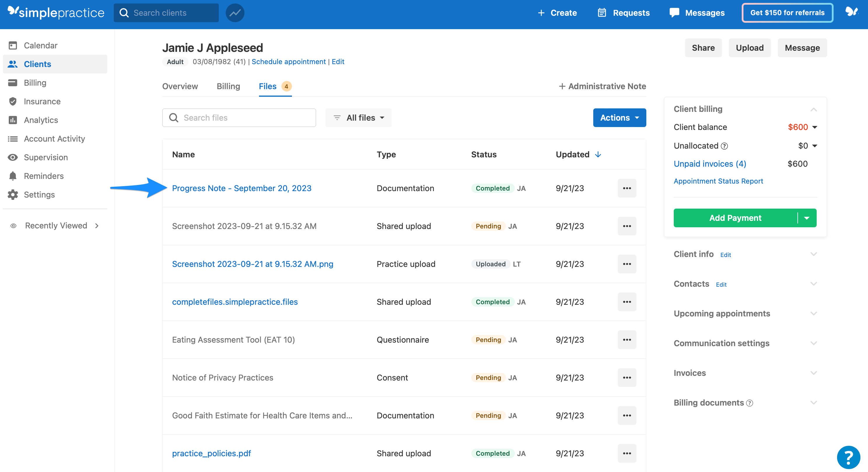Viewport: 868px width, 472px height.
Task: Open Reminders via the bell icon
Action: 13,176
